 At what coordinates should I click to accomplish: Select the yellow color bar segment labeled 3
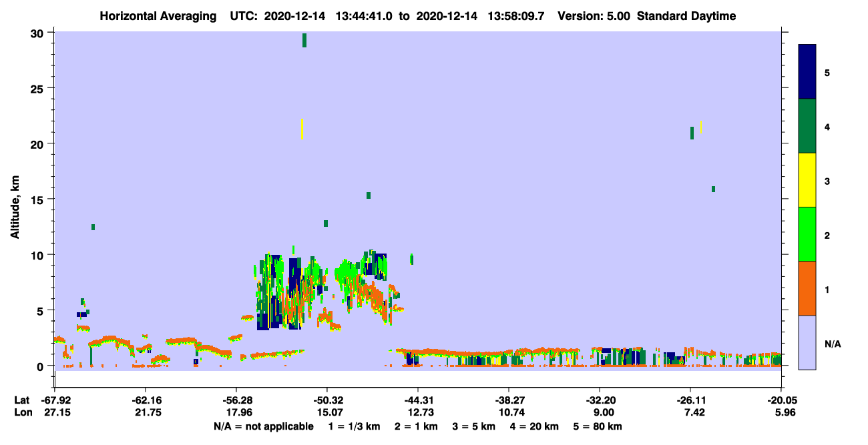pos(807,180)
